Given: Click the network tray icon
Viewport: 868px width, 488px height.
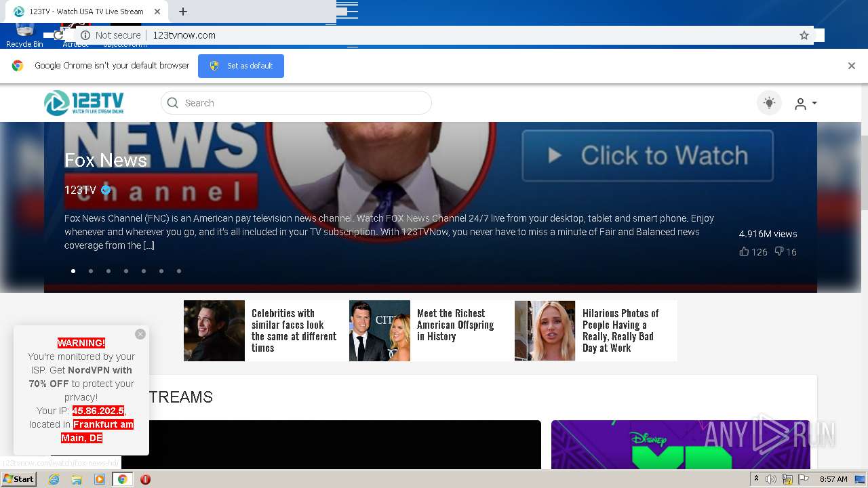Looking at the screenshot, I should pyautogui.click(x=787, y=479).
